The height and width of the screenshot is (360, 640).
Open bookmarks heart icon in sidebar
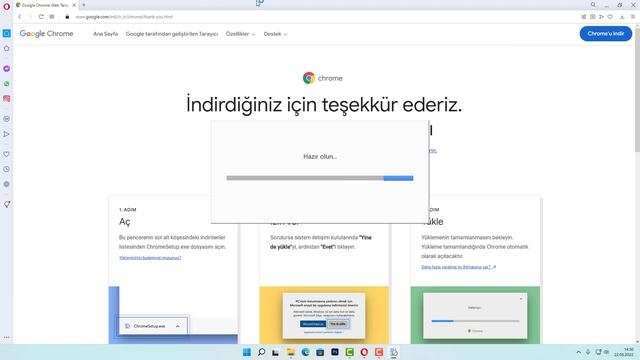tap(7, 154)
